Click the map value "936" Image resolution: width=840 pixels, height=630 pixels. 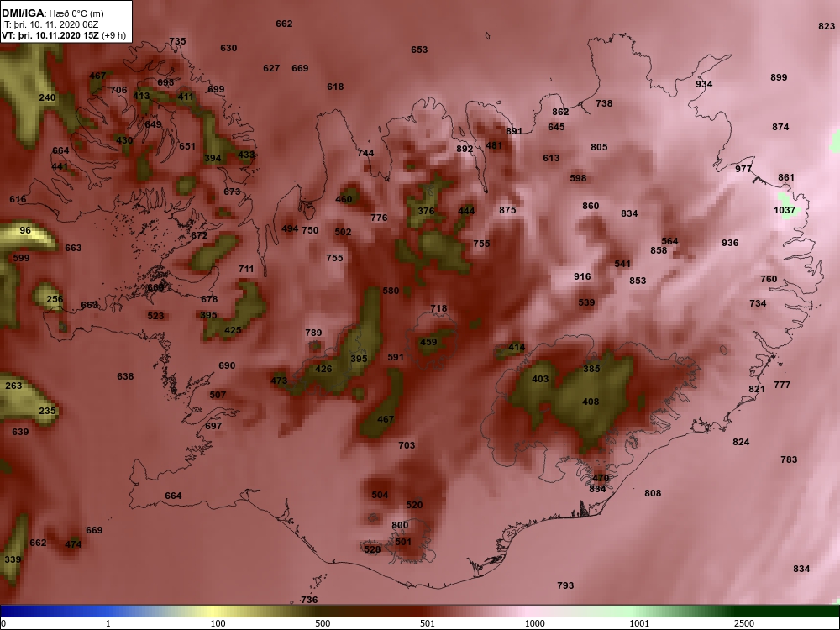[x=730, y=243]
